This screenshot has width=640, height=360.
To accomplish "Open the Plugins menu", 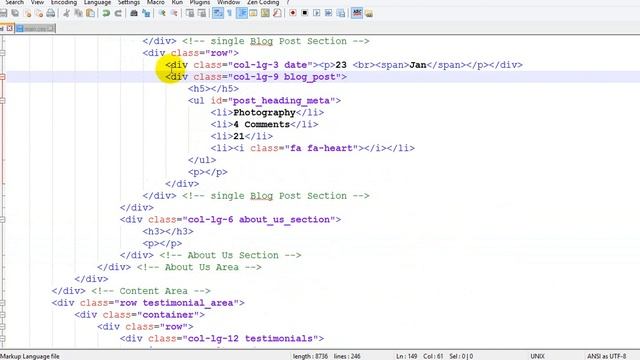I will pos(200,2).
